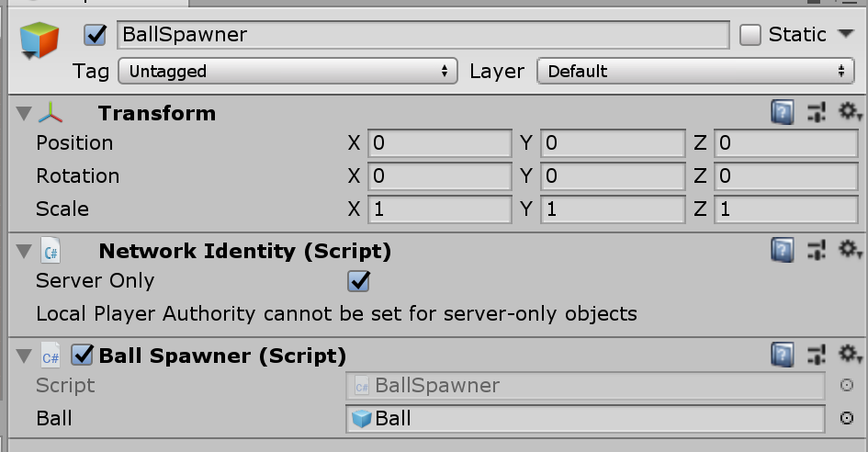Open Transform component gear settings menu
The image size is (868, 452).
click(849, 113)
